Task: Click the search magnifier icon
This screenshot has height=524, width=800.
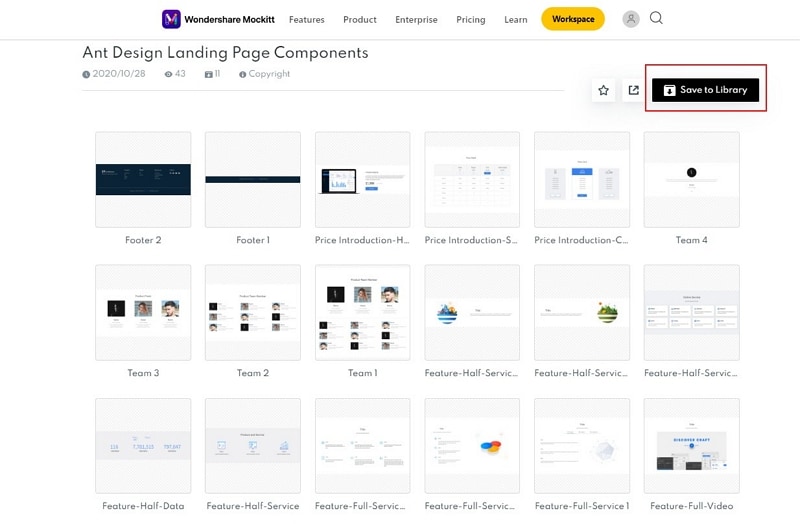Action: (656, 18)
